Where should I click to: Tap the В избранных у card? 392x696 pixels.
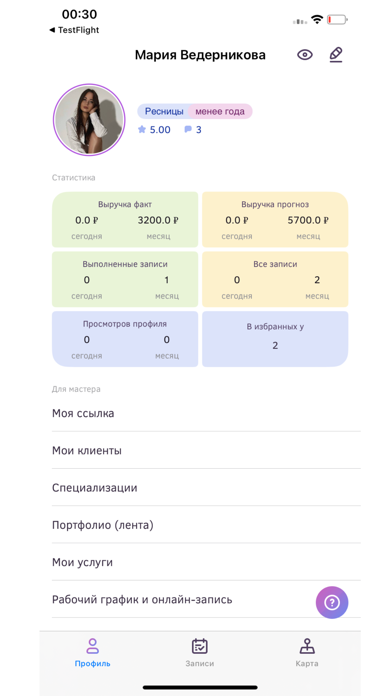coord(275,339)
